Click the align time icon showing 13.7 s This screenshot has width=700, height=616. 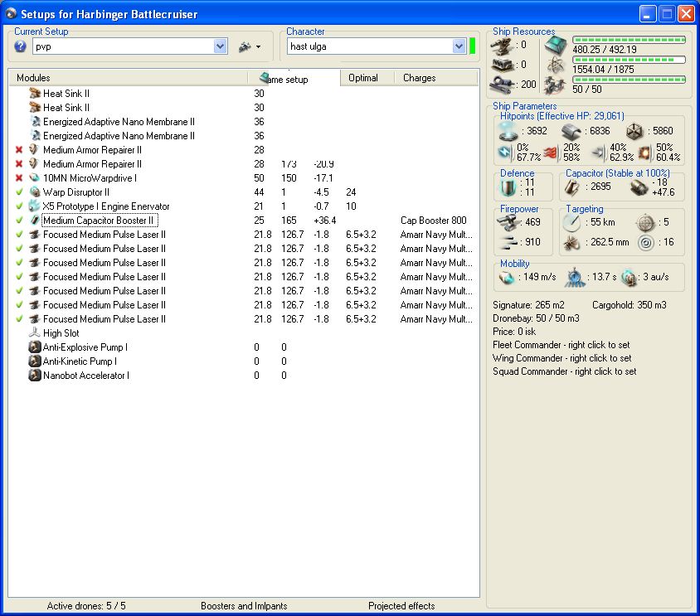coord(575,277)
